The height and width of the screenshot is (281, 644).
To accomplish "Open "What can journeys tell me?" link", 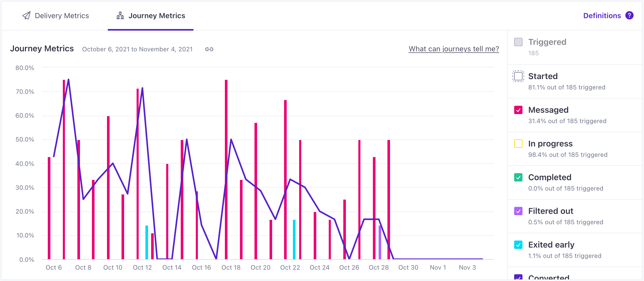I will [x=454, y=49].
